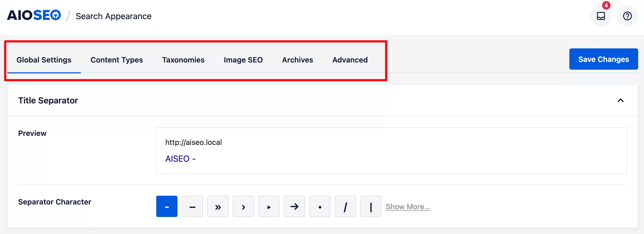Select the double angle quote separator

pyautogui.click(x=218, y=206)
